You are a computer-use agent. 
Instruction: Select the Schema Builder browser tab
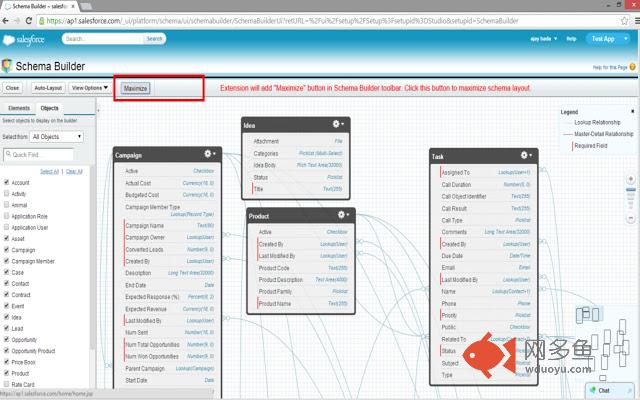40,6
